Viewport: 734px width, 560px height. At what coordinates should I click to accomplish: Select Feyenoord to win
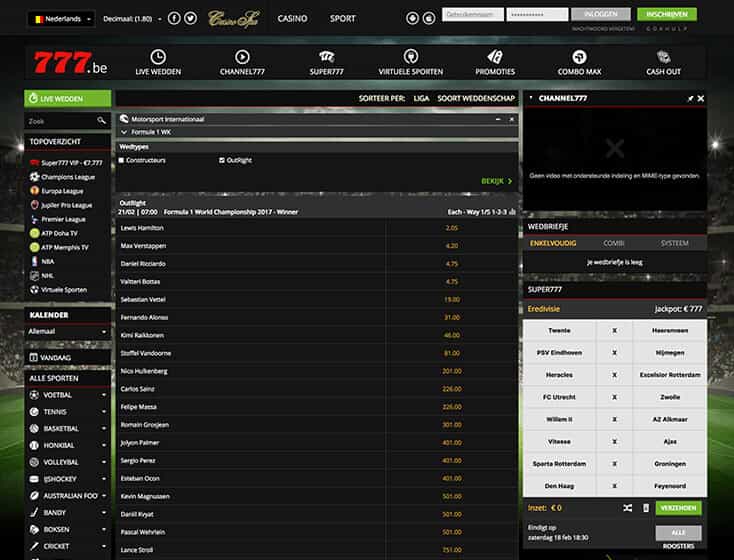[x=670, y=486]
